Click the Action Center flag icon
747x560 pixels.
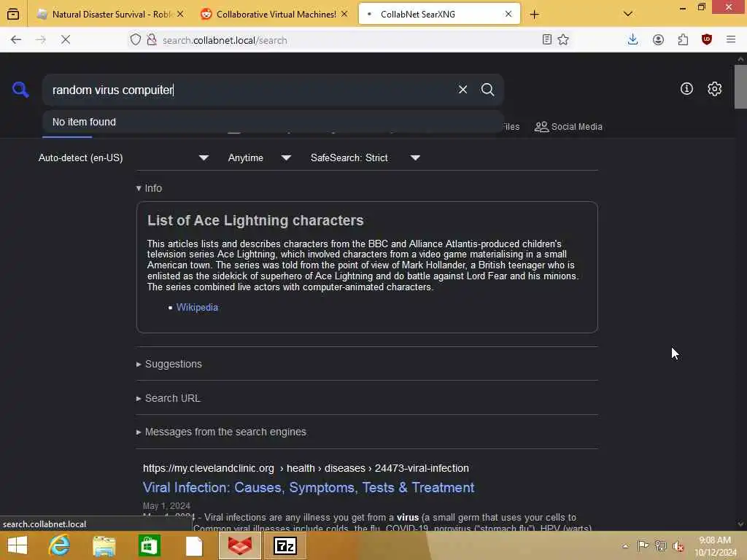click(x=643, y=545)
